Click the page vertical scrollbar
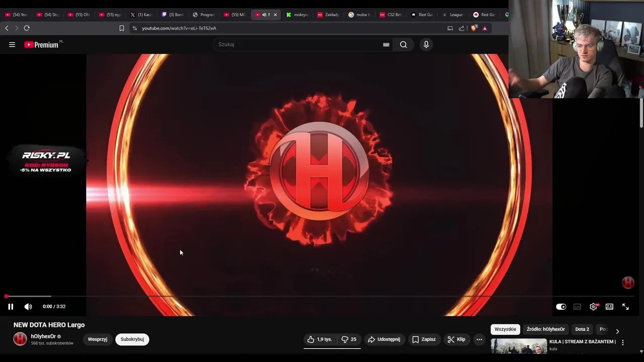Viewport: 644px width, 362px height. coord(641,113)
